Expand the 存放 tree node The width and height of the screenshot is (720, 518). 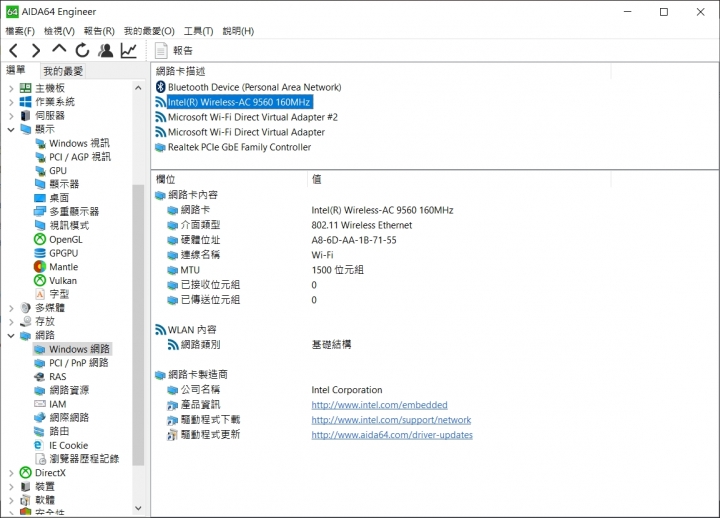(11, 322)
